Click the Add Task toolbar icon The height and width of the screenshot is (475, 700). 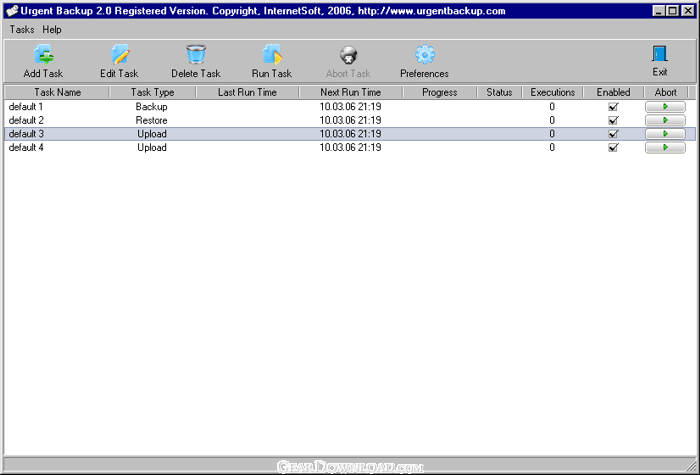coord(43,54)
